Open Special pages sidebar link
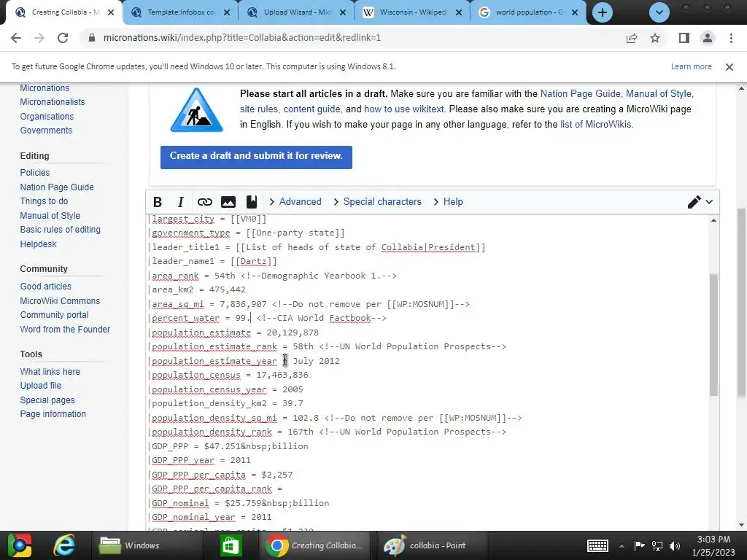Image resolution: width=747 pixels, height=560 pixels. click(x=47, y=400)
